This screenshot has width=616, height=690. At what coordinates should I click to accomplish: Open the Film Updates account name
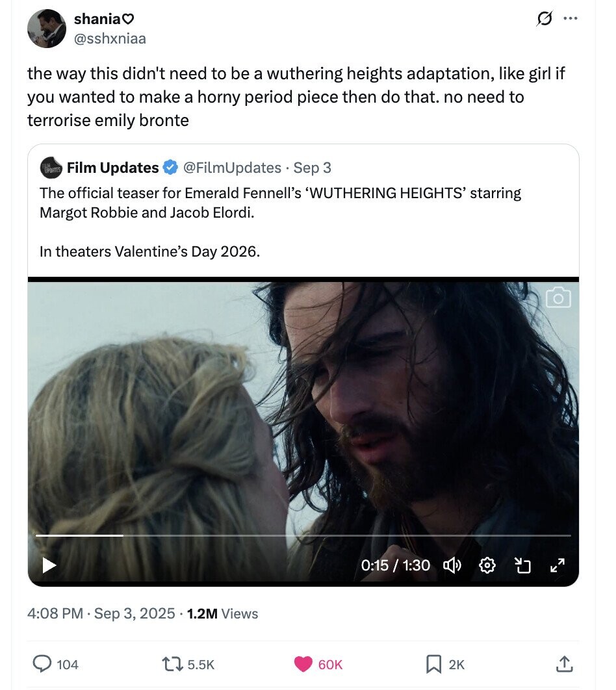[112, 168]
